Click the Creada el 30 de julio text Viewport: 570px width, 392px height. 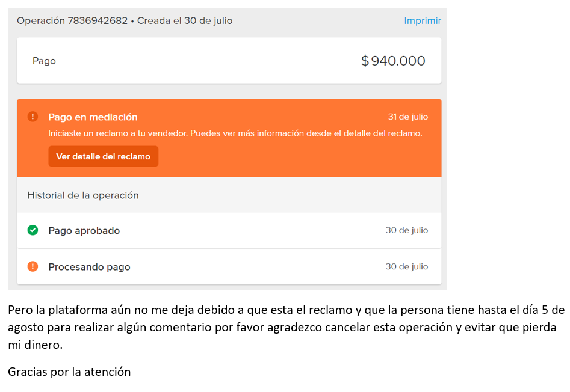(185, 20)
